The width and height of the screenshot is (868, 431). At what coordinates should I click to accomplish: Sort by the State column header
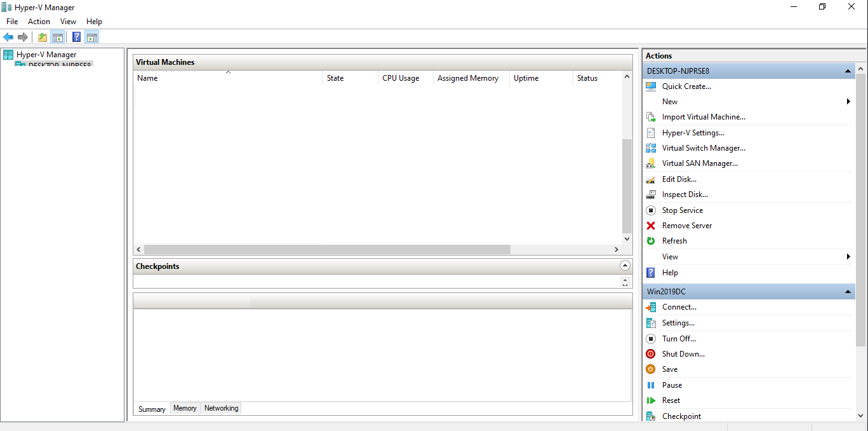pyautogui.click(x=351, y=78)
